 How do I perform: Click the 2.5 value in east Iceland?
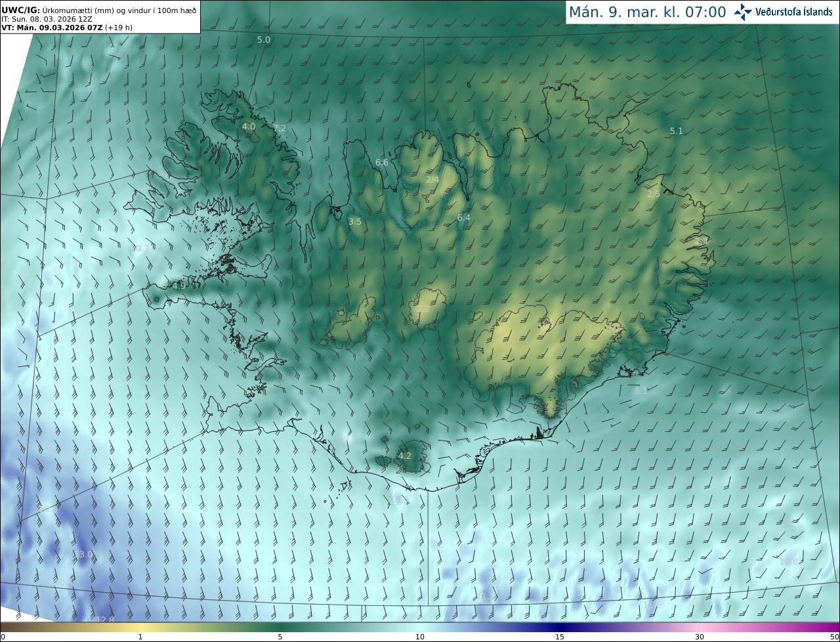654,194
